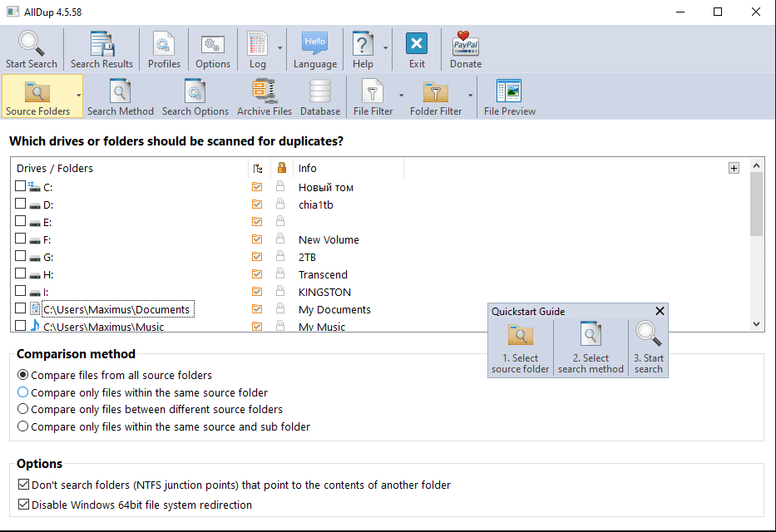Click the 'New Volume' info text
Image resolution: width=776 pixels, height=532 pixels.
[x=329, y=239]
